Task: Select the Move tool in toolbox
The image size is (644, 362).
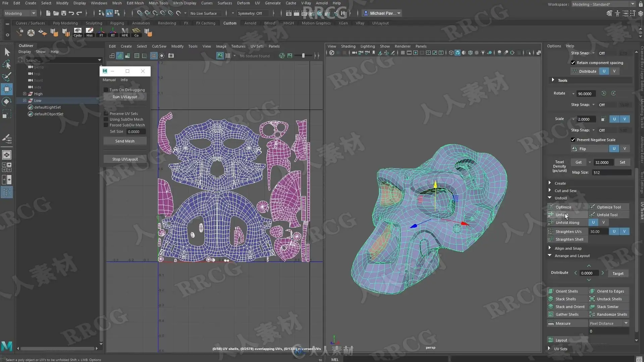Action: [x=7, y=89]
